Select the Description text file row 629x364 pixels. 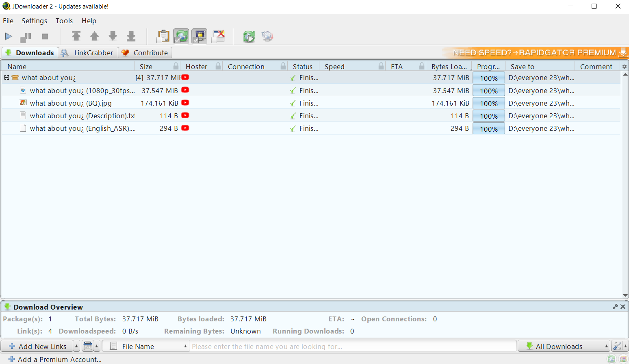pos(311,115)
